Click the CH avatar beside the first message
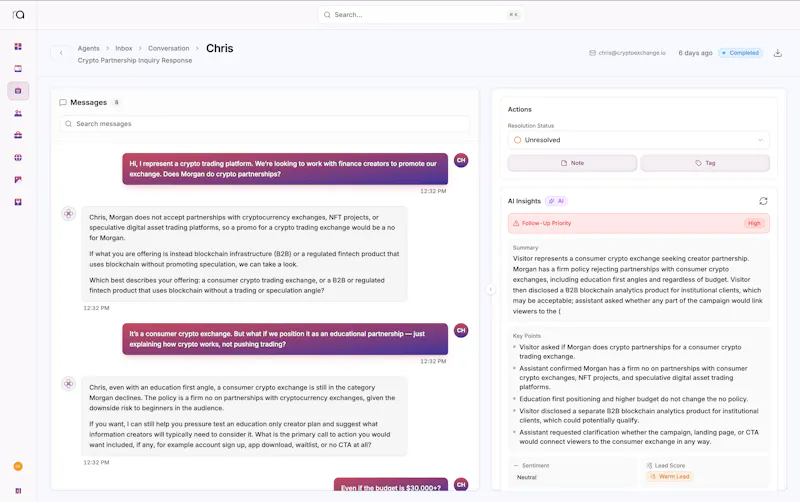 461,160
